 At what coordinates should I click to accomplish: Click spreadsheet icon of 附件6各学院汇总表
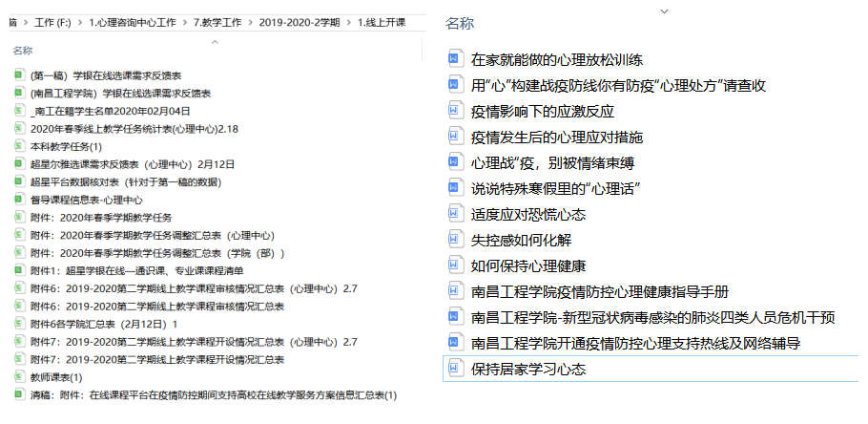click(x=19, y=324)
